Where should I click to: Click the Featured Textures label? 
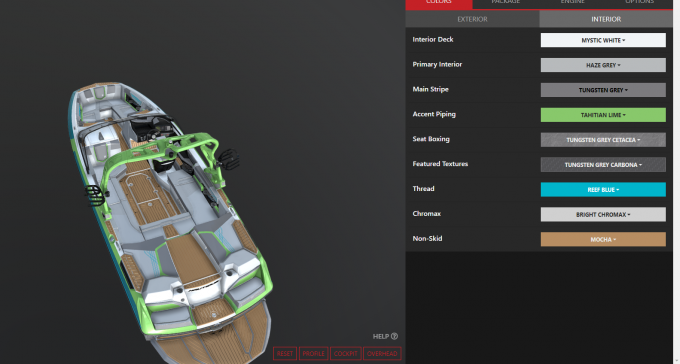point(440,164)
